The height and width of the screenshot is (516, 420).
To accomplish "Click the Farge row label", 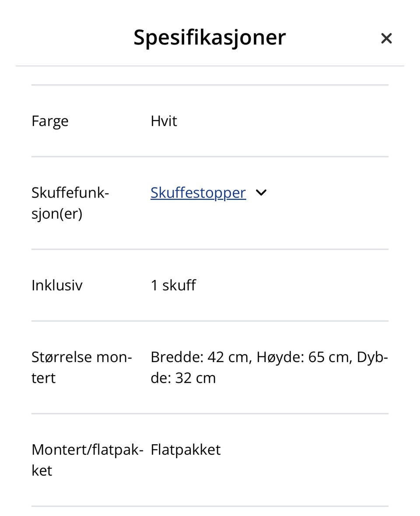I will tap(50, 121).
